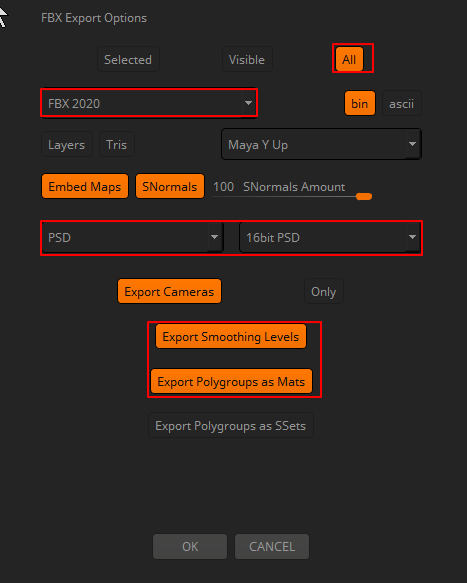467x583 pixels.
Task: Enable the Only cameras option
Action: (x=324, y=292)
